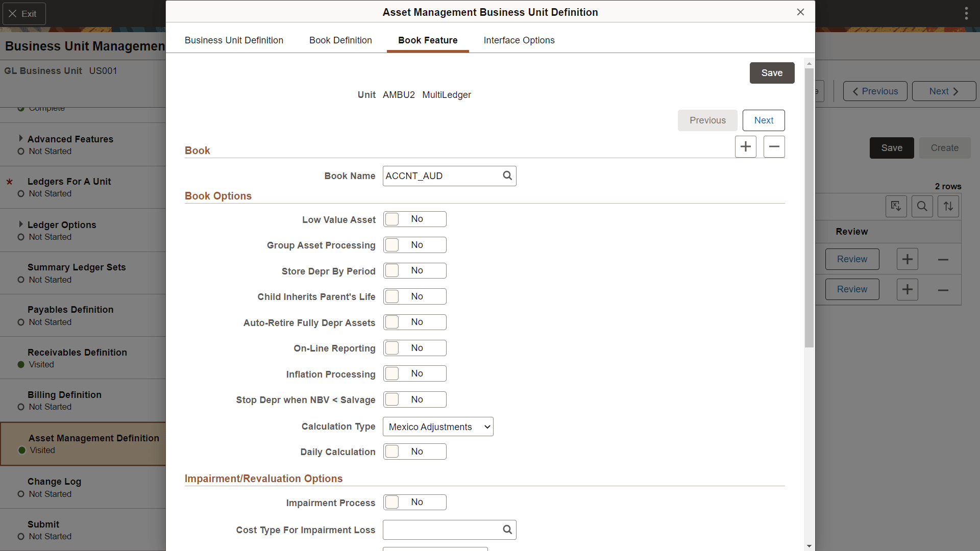Expand the Ledger Options tree item
This screenshot has width=980, height=551.
click(21, 223)
